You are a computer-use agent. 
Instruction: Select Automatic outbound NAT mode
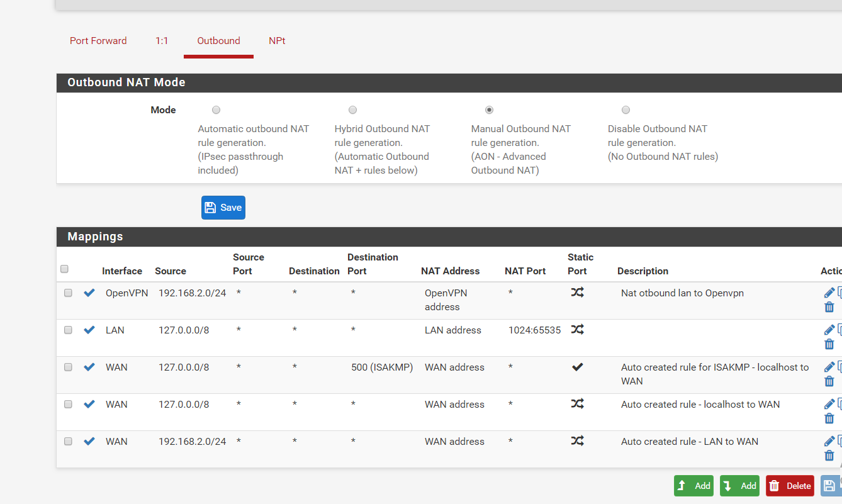[216, 110]
